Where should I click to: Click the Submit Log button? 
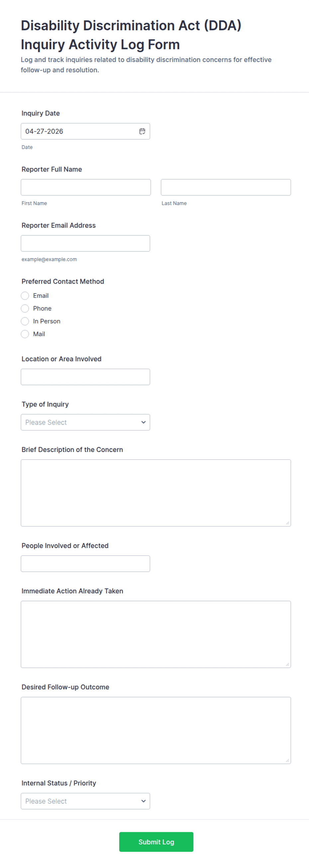click(x=156, y=842)
